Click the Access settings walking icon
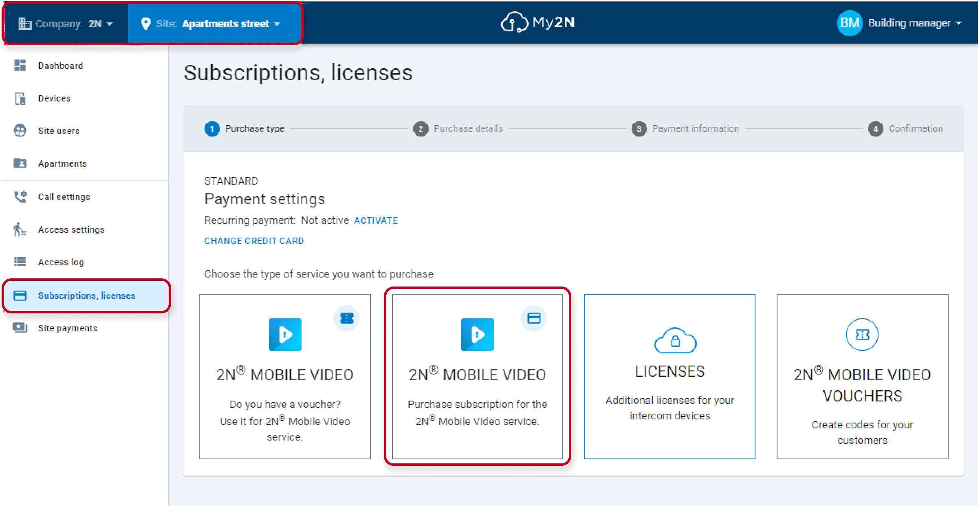The width and height of the screenshot is (980, 507). point(20,229)
